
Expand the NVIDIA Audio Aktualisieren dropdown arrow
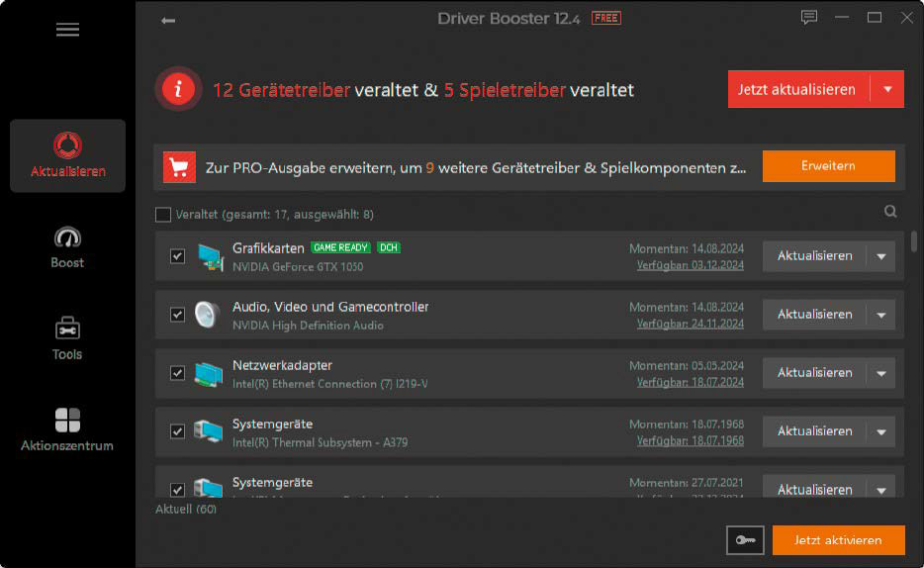tap(881, 315)
